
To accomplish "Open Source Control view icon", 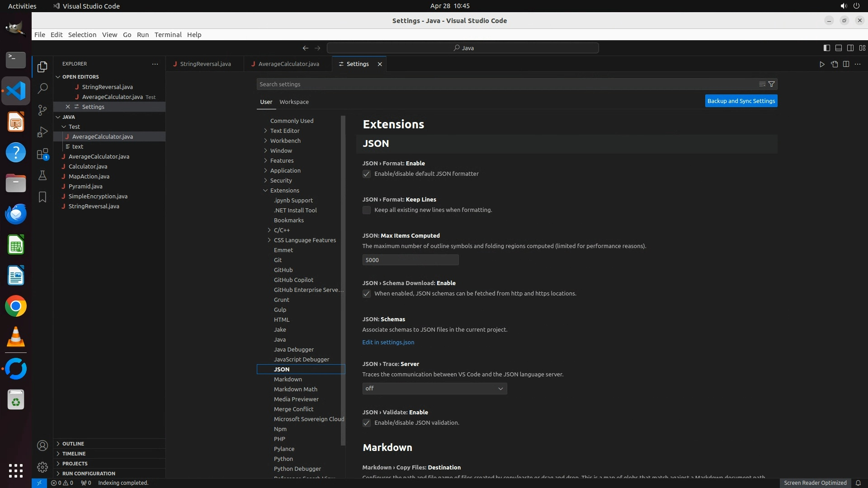I will click(x=42, y=110).
